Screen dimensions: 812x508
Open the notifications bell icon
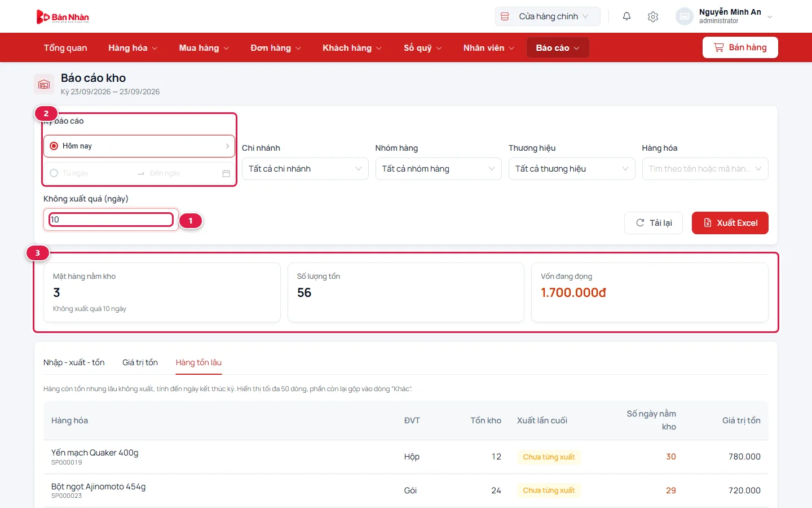pyautogui.click(x=626, y=16)
